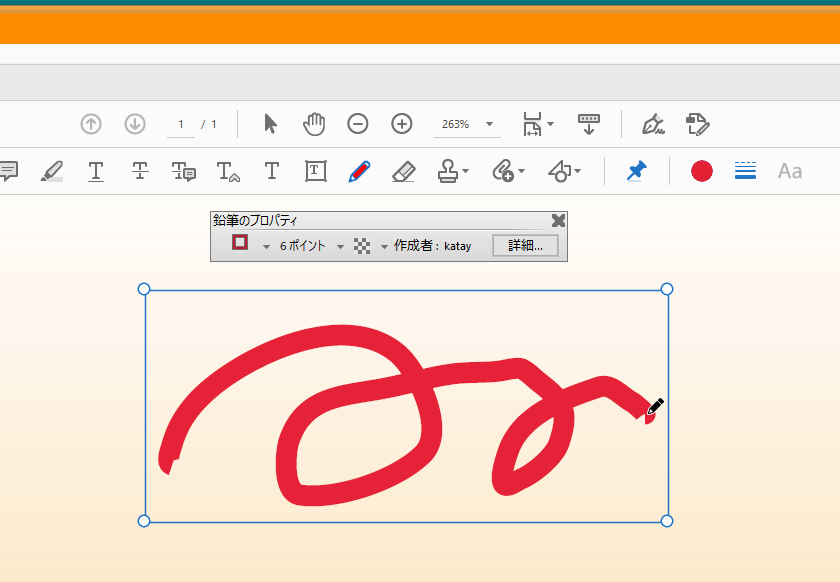Click the red color swatch in Pencil Properties
Screen dimensions: 840x582
(239, 245)
